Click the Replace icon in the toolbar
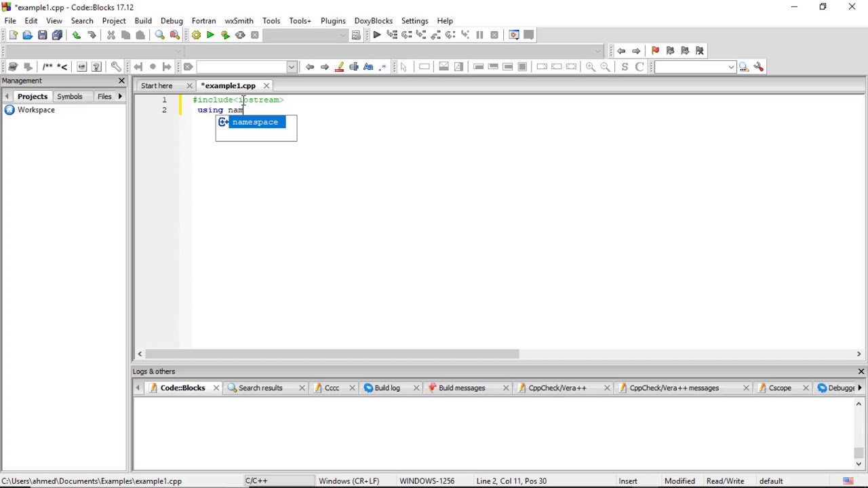 (174, 35)
